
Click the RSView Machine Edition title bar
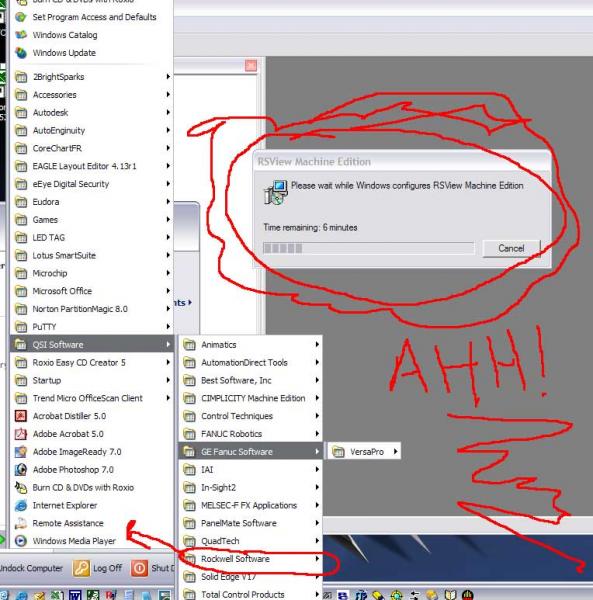(402, 161)
